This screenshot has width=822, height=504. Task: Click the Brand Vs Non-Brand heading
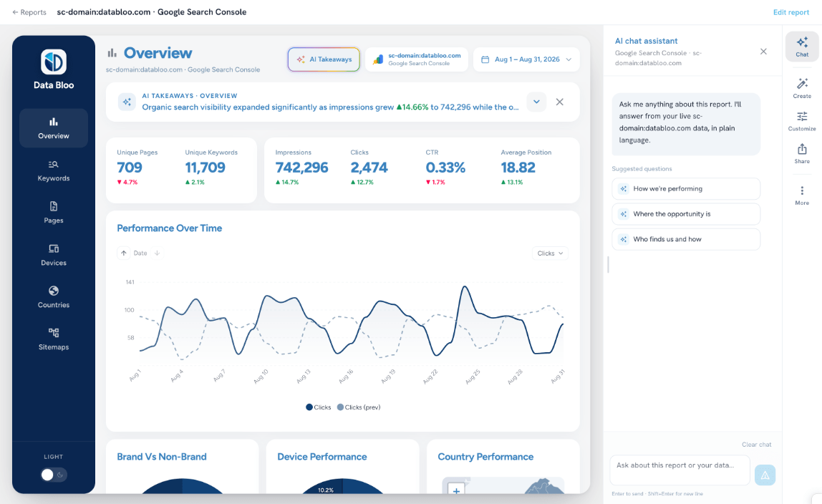click(x=162, y=457)
